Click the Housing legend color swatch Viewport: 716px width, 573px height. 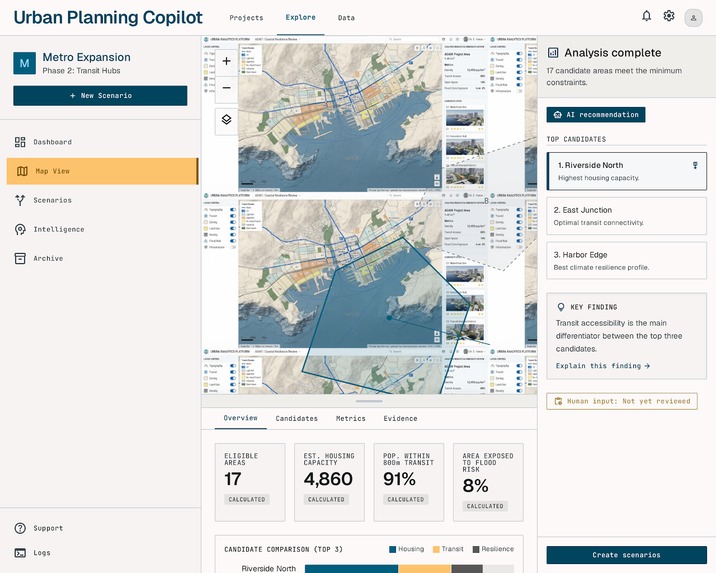[x=392, y=549]
